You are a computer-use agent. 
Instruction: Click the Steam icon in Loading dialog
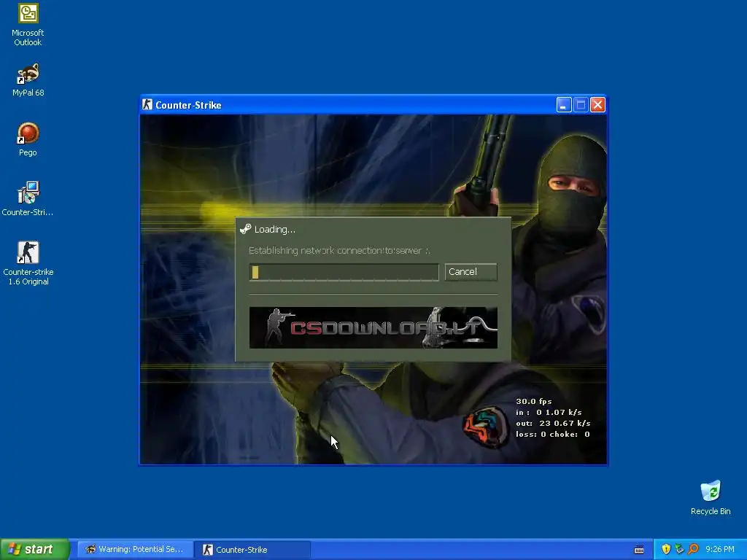coord(245,229)
